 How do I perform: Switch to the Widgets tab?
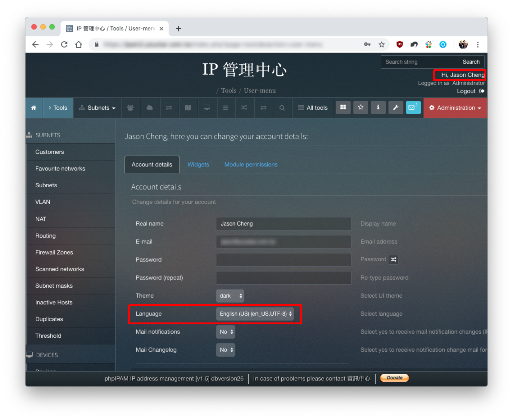[198, 165]
